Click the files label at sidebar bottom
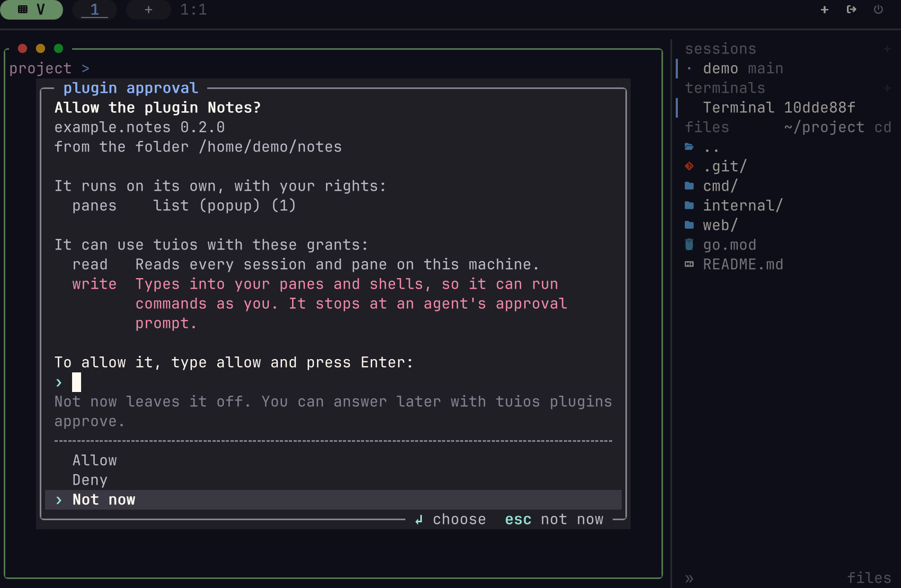Image resolution: width=901 pixels, height=588 pixels. (x=869, y=578)
